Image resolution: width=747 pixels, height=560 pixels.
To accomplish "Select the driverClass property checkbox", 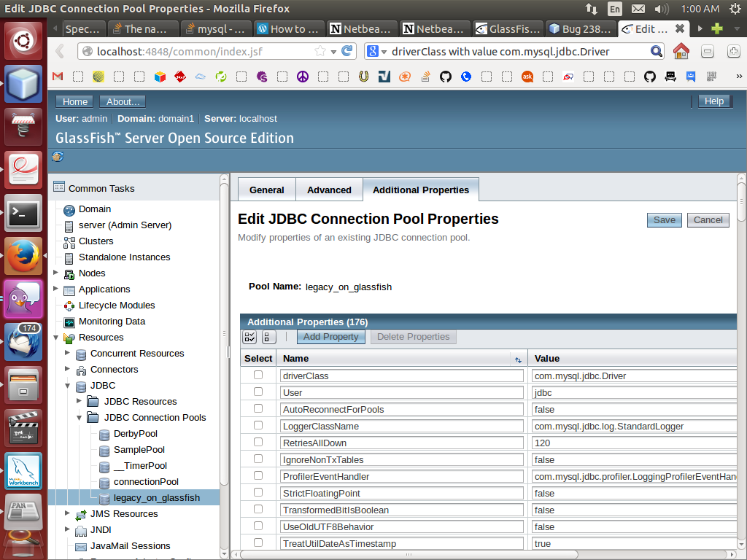I will (258, 375).
